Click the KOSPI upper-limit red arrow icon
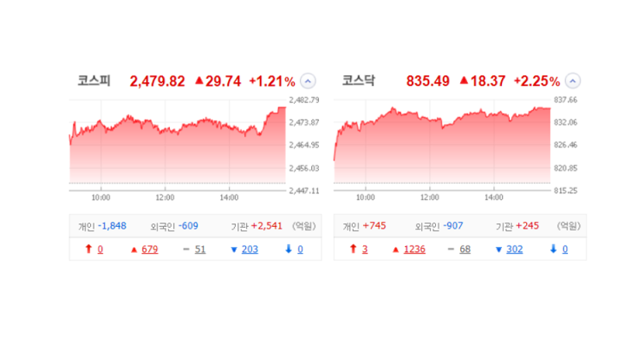 click(88, 249)
